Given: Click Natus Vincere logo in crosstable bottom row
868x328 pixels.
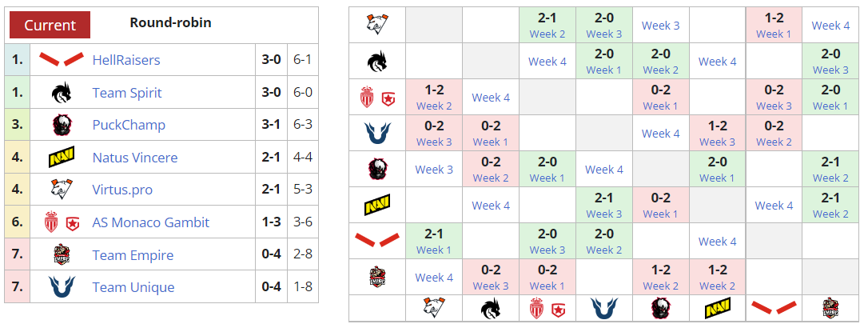Looking at the screenshot, I should coord(718,309).
